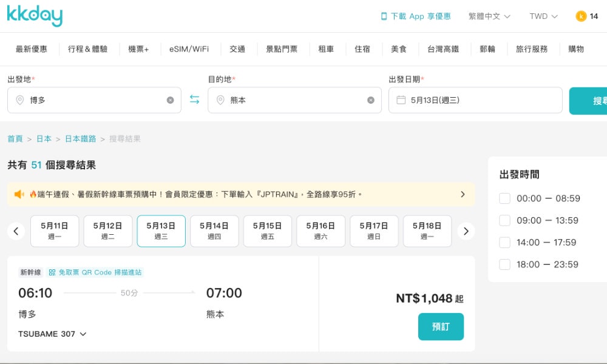Open the 機票+ menu
This screenshot has width=607, height=364.
(x=138, y=49)
